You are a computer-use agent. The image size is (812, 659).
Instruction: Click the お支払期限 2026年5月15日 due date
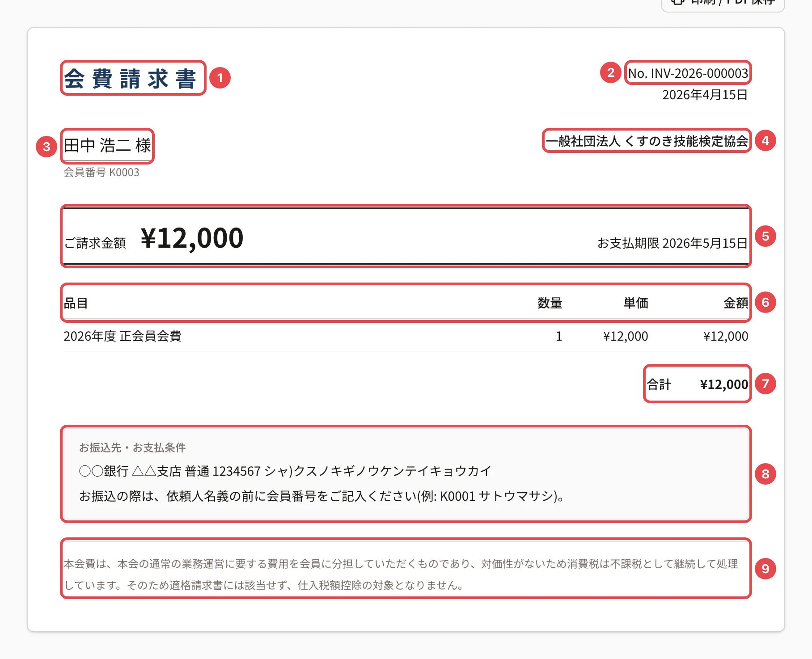pyautogui.click(x=672, y=243)
